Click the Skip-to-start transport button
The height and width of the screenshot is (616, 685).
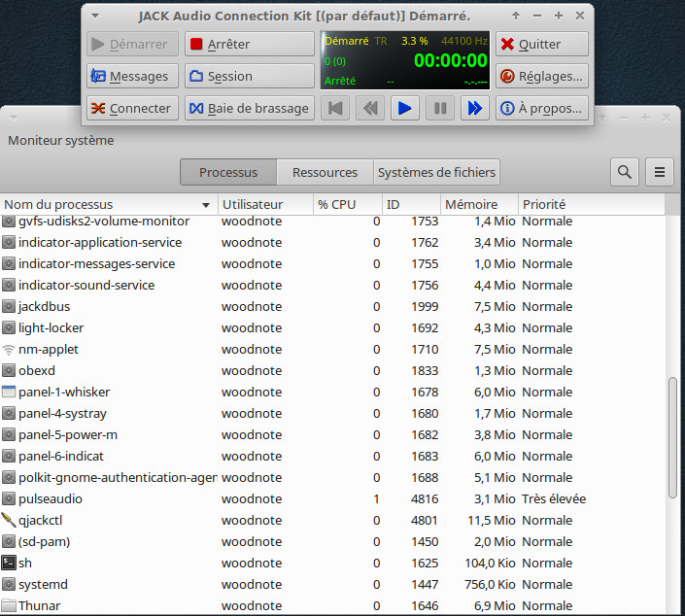334,108
